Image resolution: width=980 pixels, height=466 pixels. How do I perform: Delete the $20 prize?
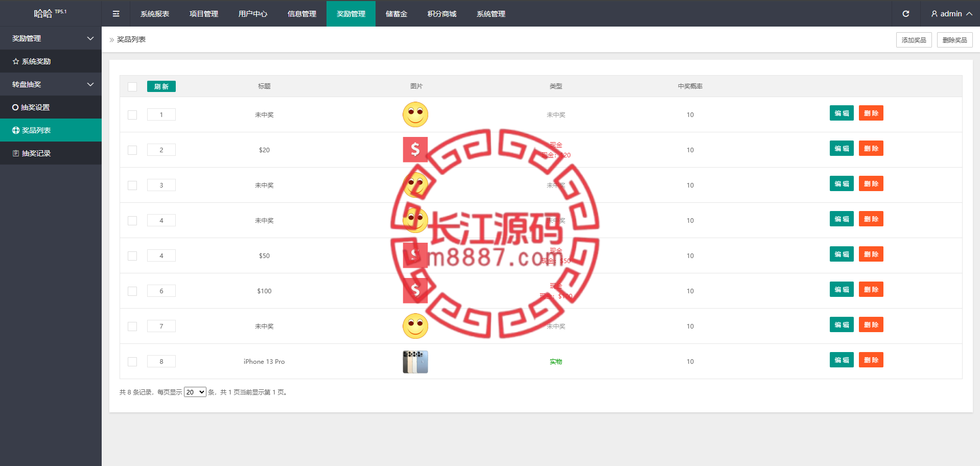(x=871, y=148)
